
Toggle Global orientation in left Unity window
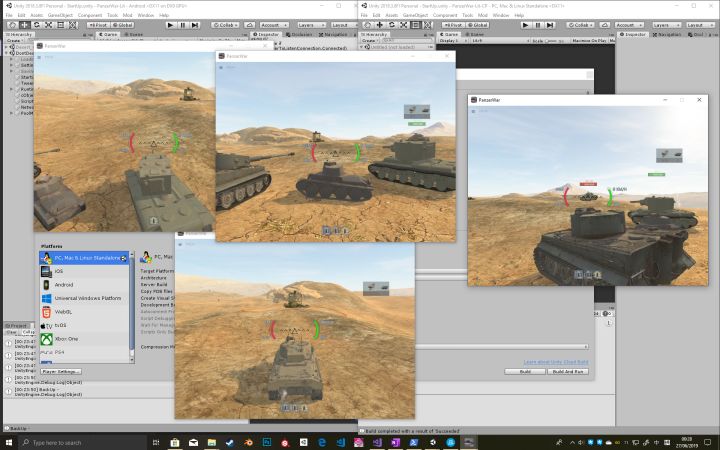coord(122,25)
